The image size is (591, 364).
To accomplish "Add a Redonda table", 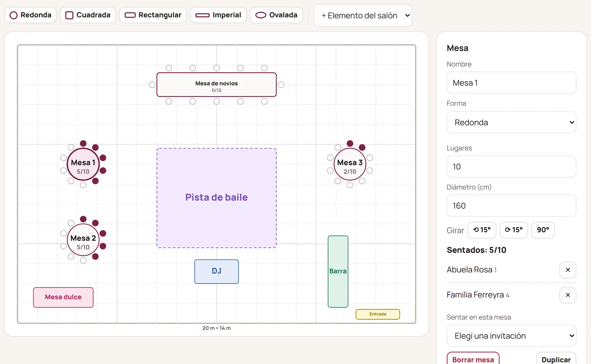I will point(31,15).
